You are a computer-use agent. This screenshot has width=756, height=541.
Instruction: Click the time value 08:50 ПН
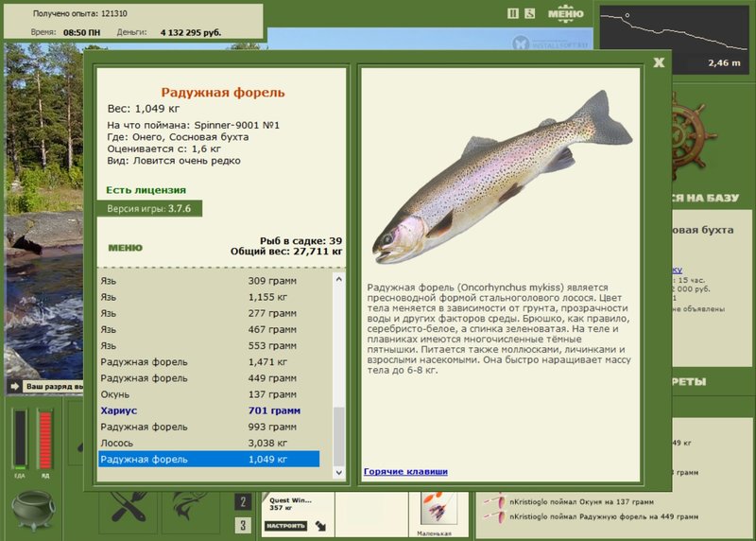tap(82, 32)
